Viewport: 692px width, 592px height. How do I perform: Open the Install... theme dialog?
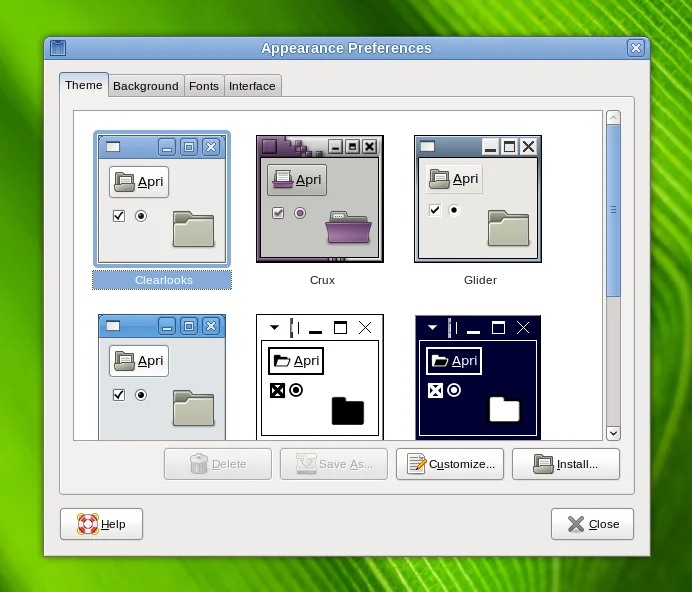566,464
